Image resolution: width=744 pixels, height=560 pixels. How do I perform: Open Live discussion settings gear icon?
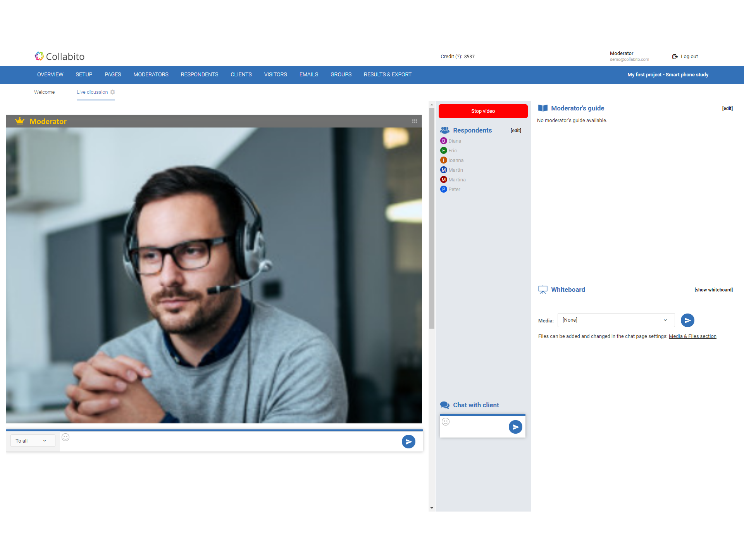click(113, 92)
